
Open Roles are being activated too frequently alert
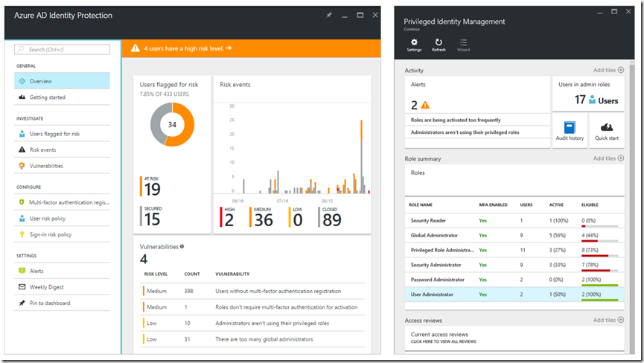(x=477, y=120)
